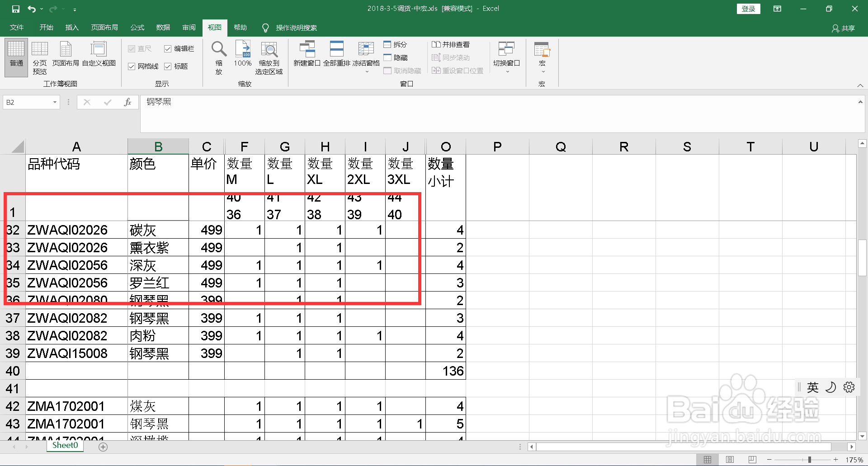Click View Side by Side (并排查看)

[x=451, y=45]
